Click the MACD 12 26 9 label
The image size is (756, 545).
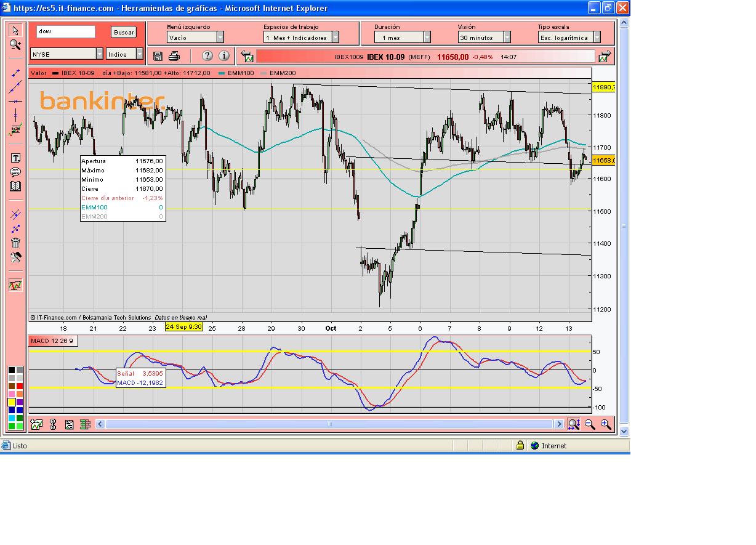click(x=52, y=341)
